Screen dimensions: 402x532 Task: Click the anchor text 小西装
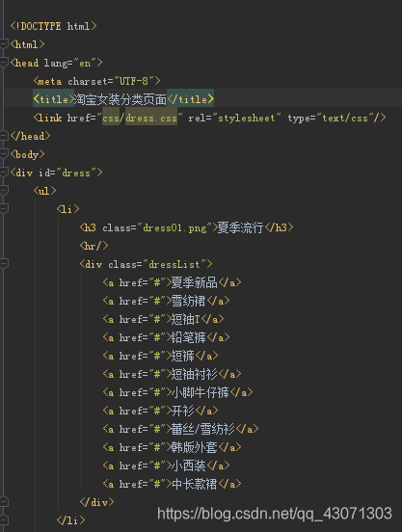[188, 465]
